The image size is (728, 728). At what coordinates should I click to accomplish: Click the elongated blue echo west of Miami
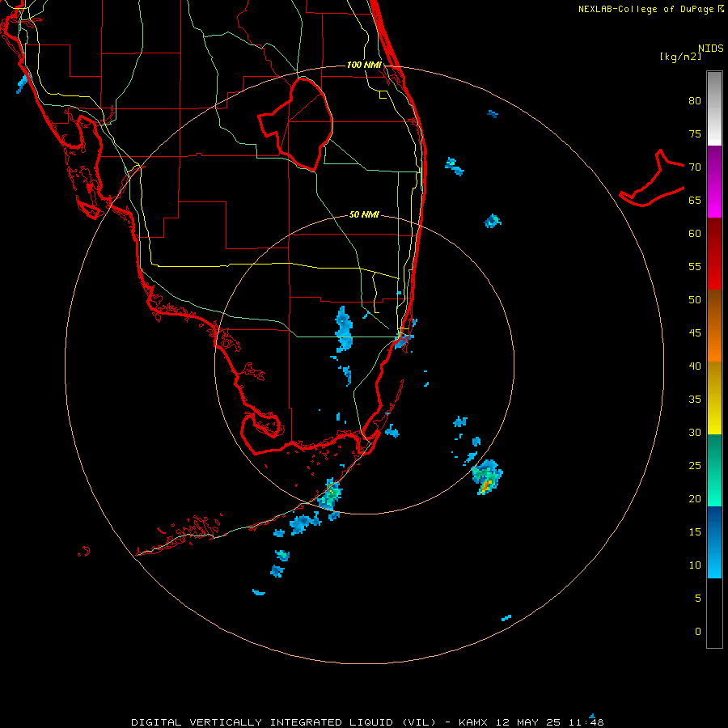tap(344, 328)
